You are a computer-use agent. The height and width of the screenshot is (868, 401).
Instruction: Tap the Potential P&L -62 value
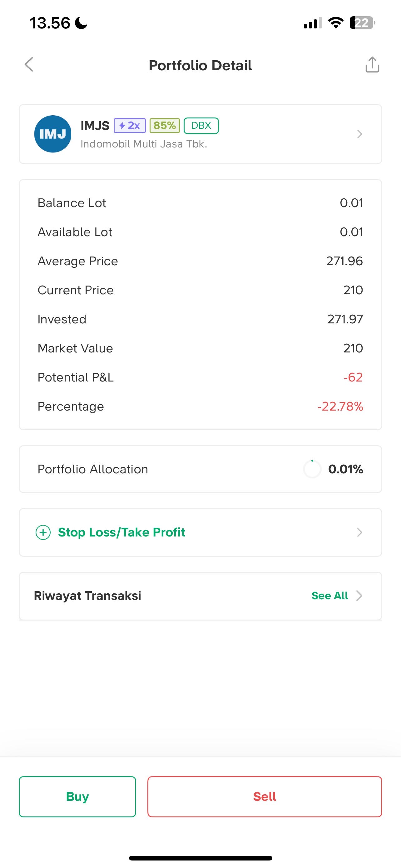point(353,377)
